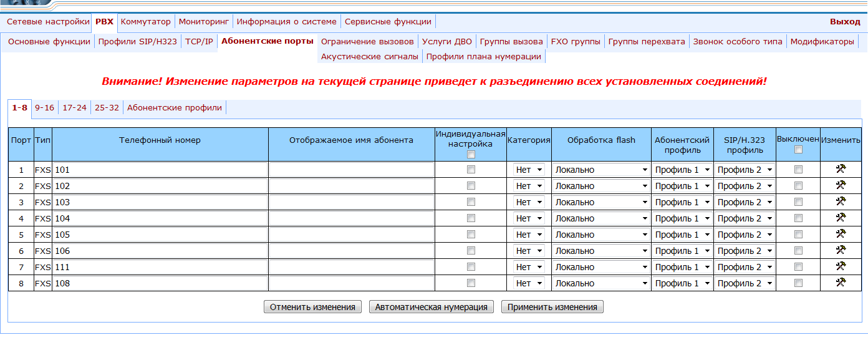Edit port 4 via its tools icon
The image size is (868, 345).
tap(840, 218)
